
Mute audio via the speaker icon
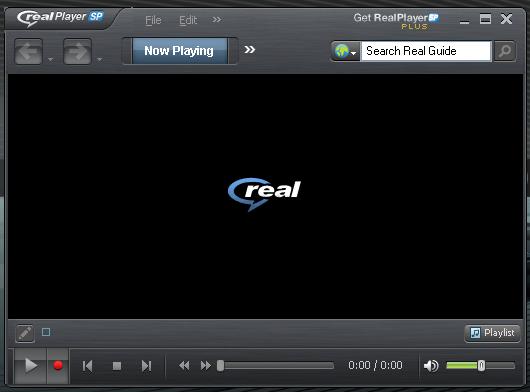pyautogui.click(x=431, y=366)
